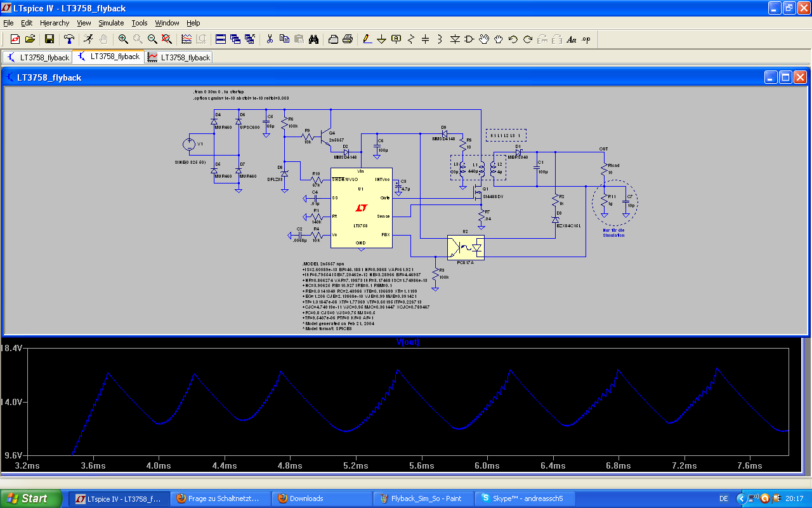812x508 pixels.
Task: Place a Diode component
Action: (x=455, y=39)
